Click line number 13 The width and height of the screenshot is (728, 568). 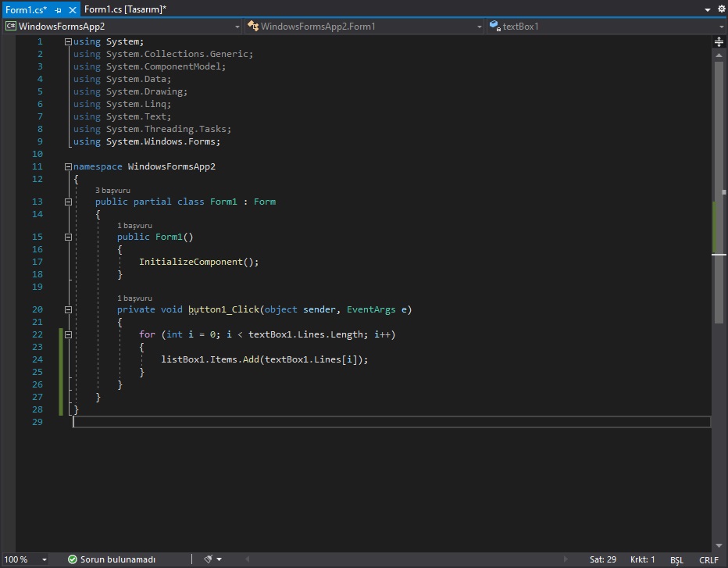[37, 202]
